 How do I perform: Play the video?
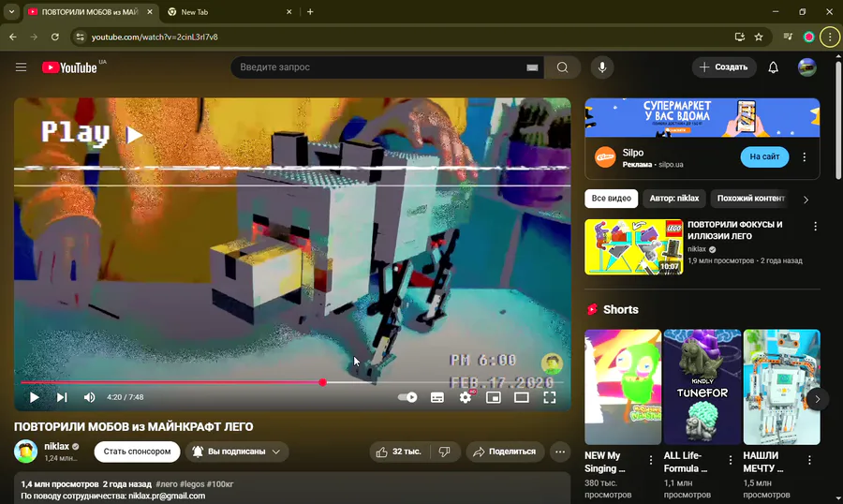pyautogui.click(x=35, y=397)
